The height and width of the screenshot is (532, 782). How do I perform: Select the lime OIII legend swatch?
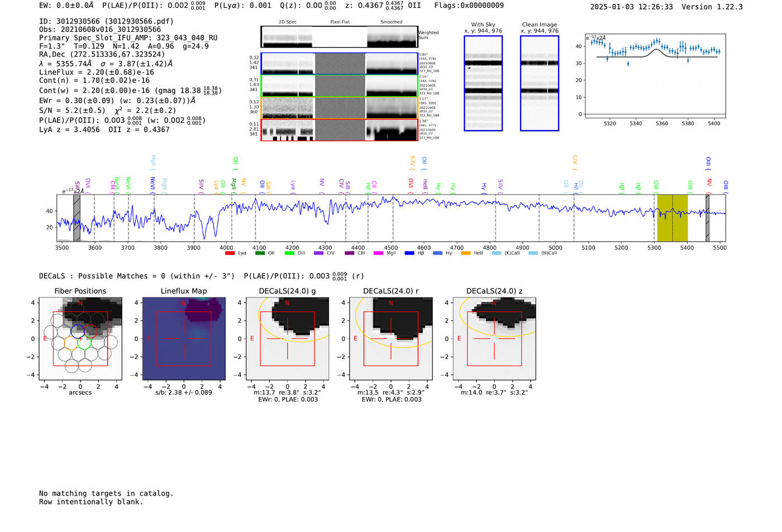[x=289, y=253]
